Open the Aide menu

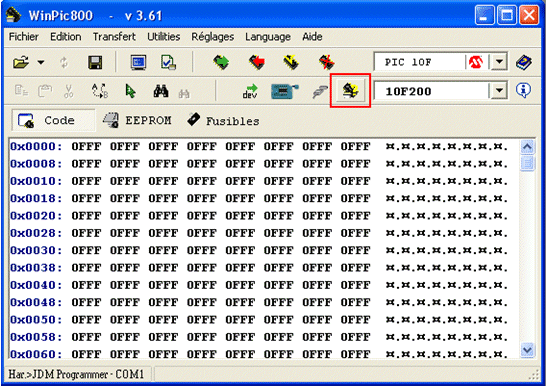[312, 37]
